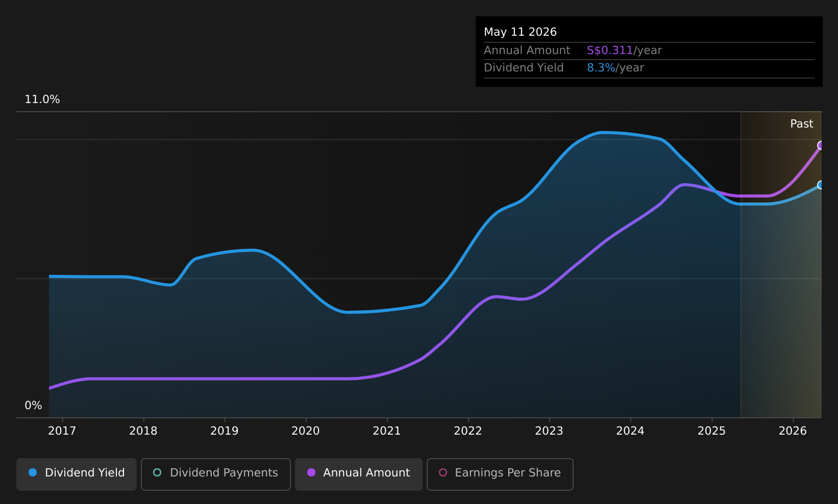838x504 pixels.
Task: Click the 11.0% y-axis label
Action: point(42,99)
